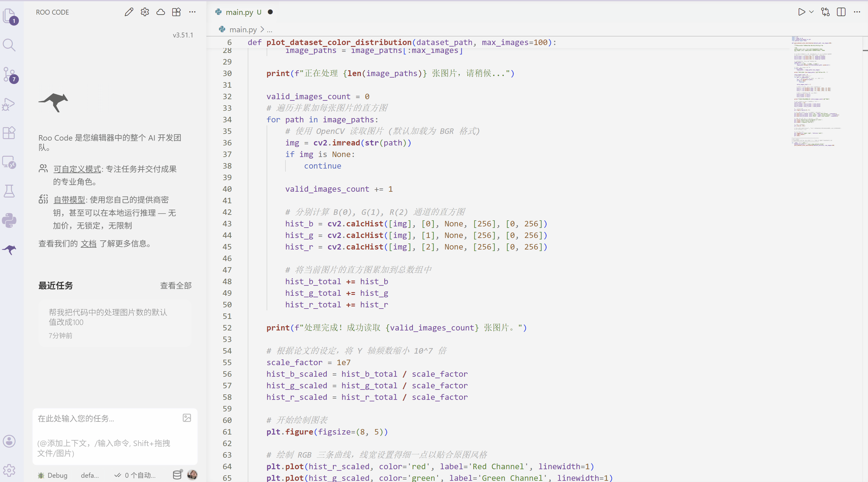
Task: Open the '文档' documentation link
Action: pyautogui.click(x=89, y=243)
